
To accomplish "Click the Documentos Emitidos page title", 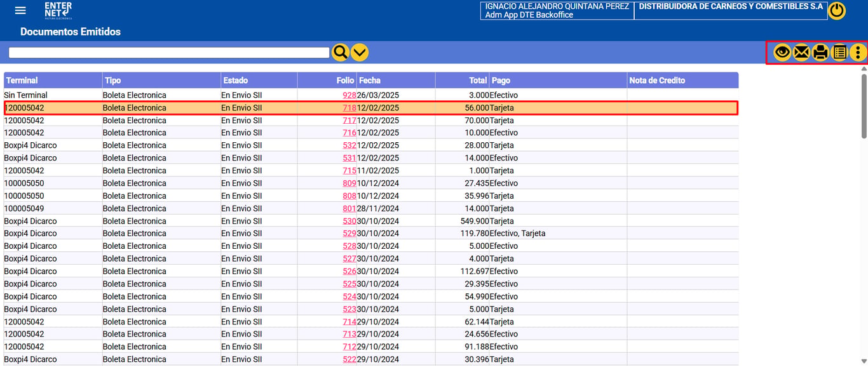I will (x=71, y=32).
